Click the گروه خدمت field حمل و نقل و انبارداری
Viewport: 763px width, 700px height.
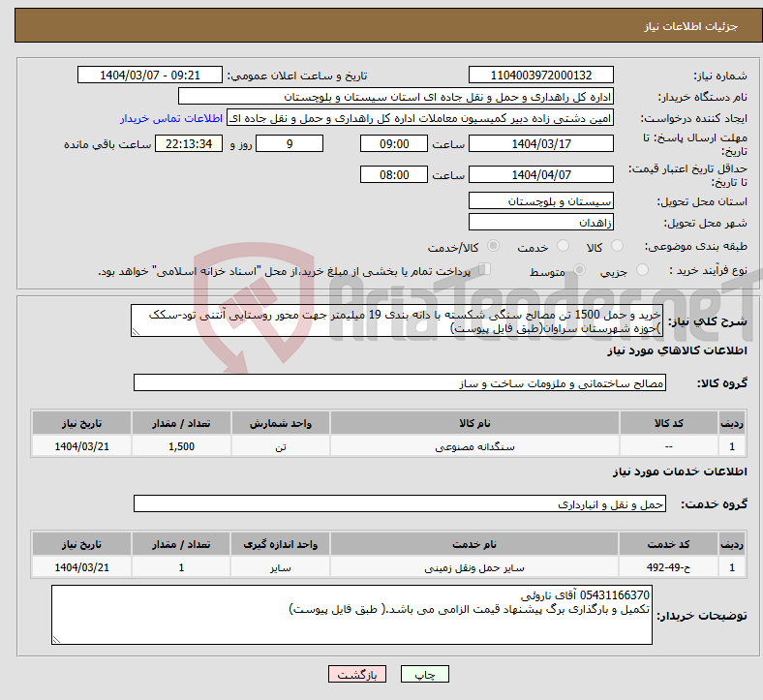pyautogui.click(x=400, y=504)
